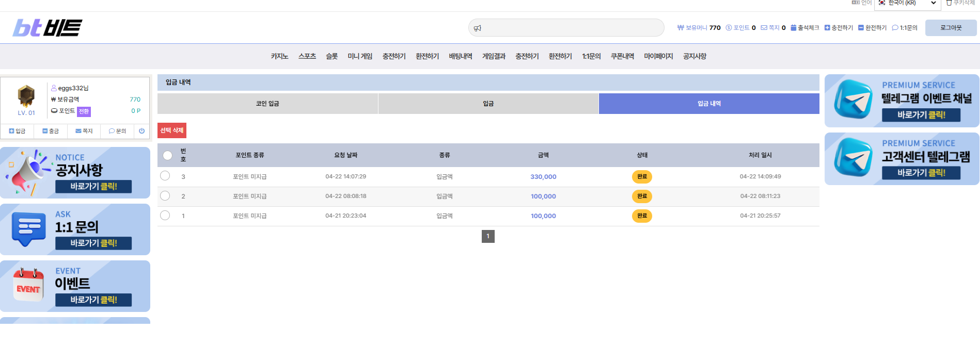Click page number 1 pagination button
Screen dimensions: 980x347
[488, 236]
